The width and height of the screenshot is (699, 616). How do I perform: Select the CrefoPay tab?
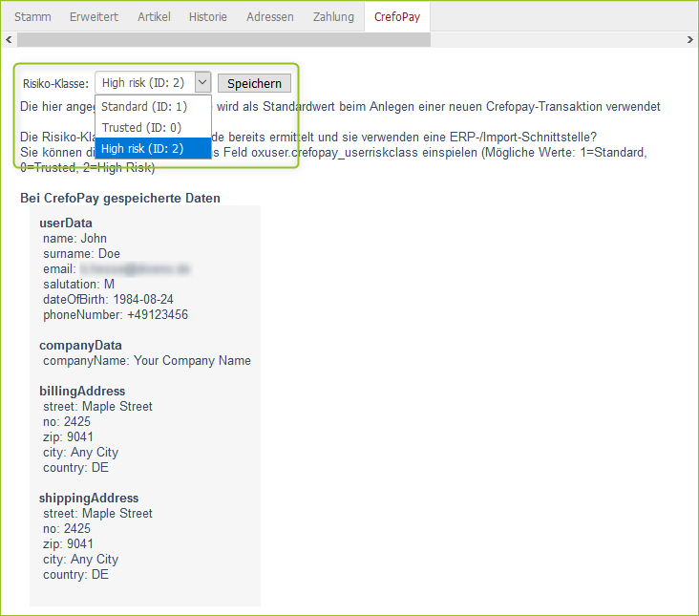click(x=397, y=17)
